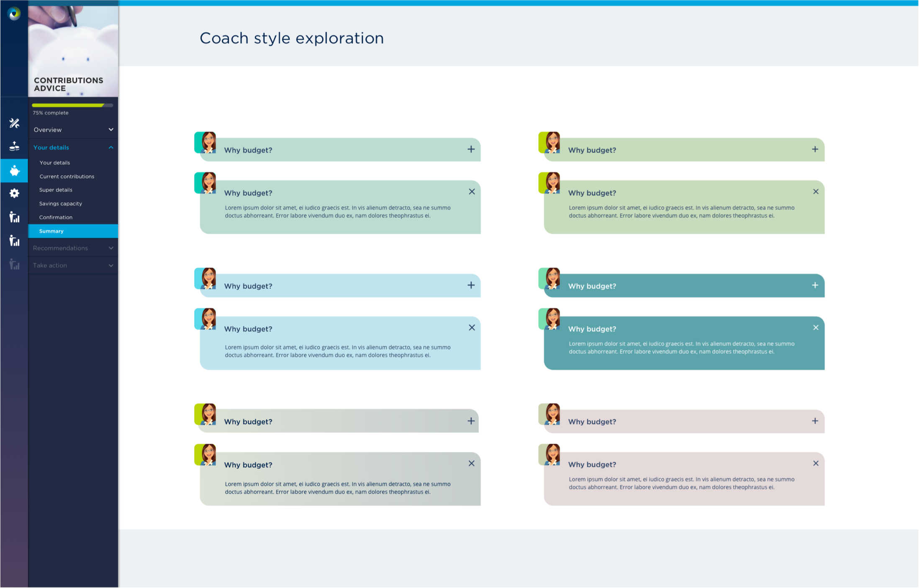Open the Recommendations sidebar section
919x588 pixels.
tap(73, 248)
